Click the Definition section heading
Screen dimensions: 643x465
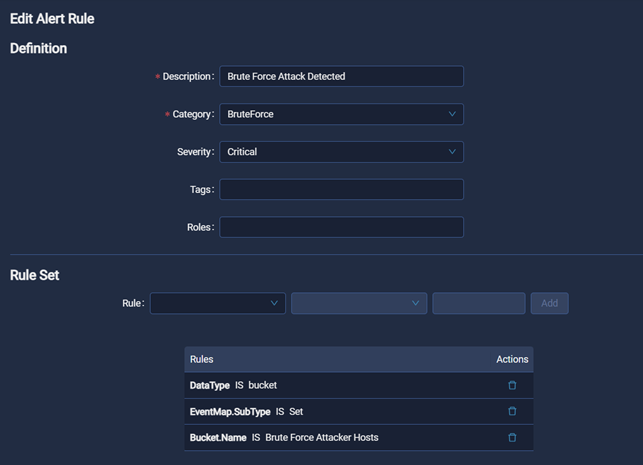[39, 48]
